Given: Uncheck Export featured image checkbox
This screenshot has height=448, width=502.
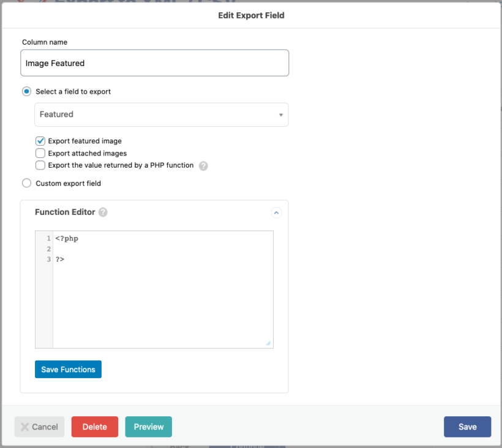Looking at the screenshot, I should [40, 141].
